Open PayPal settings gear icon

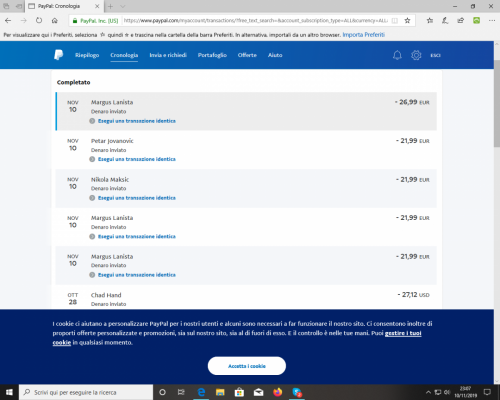click(x=416, y=55)
